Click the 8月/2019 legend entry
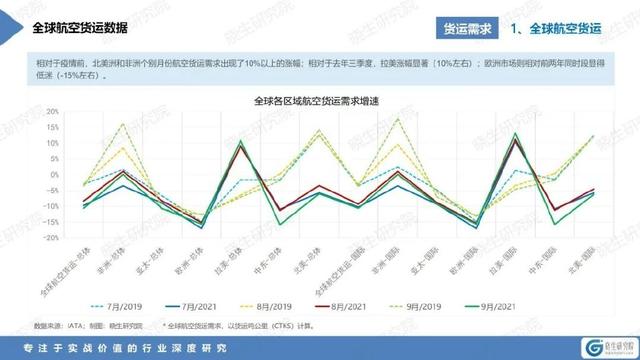The width and height of the screenshot is (640, 360). [266, 307]
